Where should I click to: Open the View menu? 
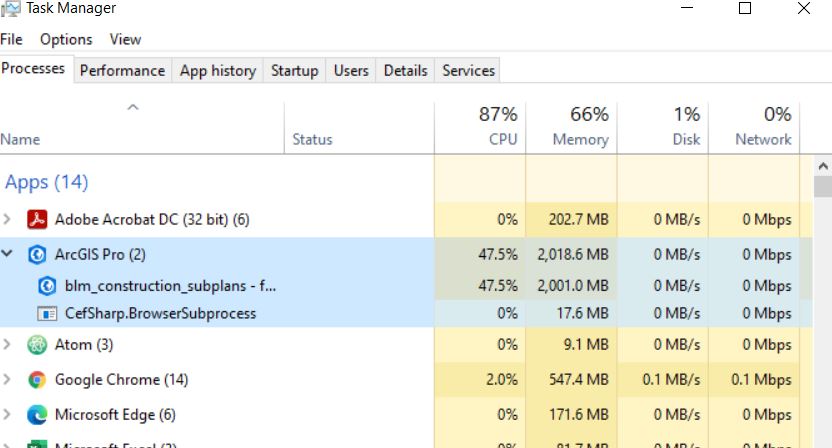click(125, 39)
